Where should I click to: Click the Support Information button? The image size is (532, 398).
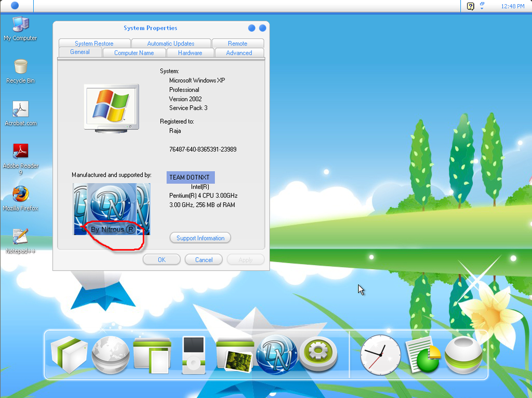coord(200,238)
